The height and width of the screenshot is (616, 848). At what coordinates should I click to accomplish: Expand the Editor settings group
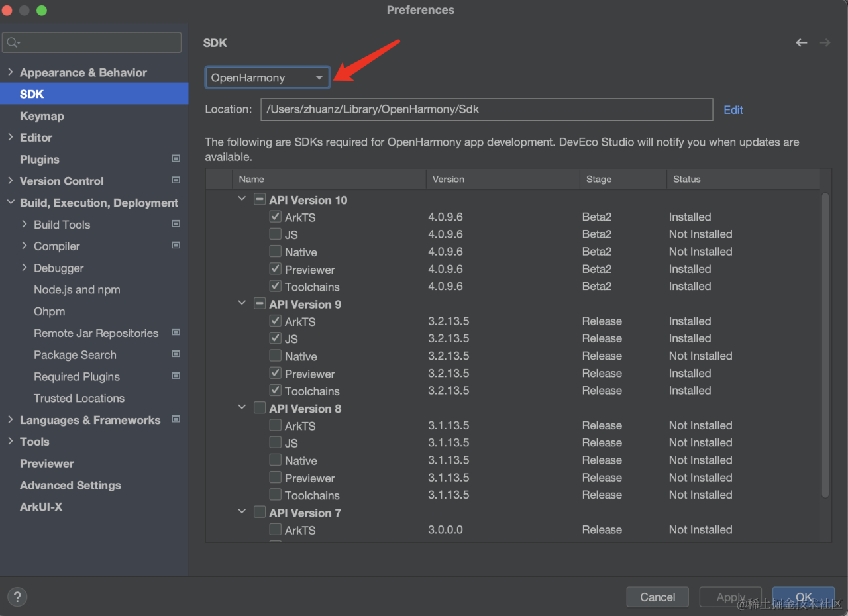coord(10,137)
